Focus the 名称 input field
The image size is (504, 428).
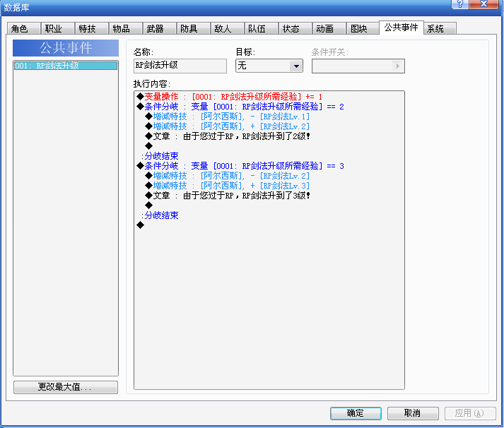click(x=180, y=66)
